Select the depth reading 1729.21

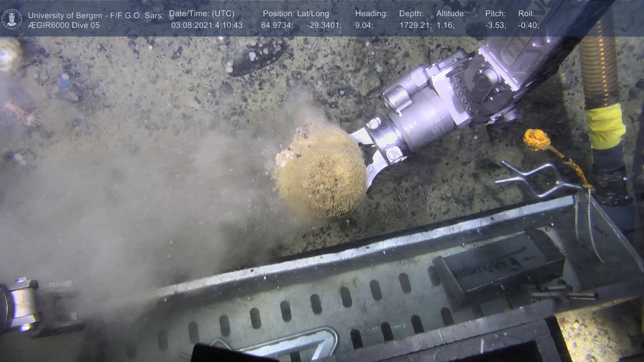tap(415, 25)
